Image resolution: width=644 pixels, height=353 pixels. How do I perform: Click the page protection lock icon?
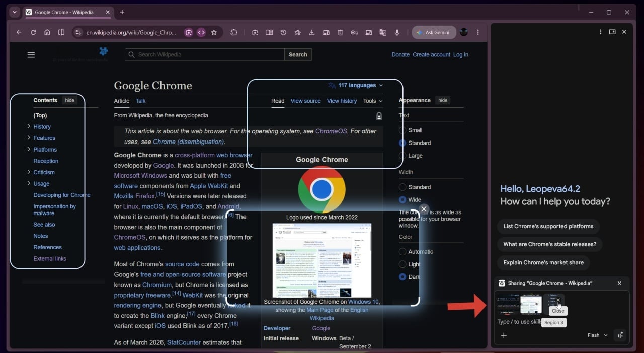(379, 116)
